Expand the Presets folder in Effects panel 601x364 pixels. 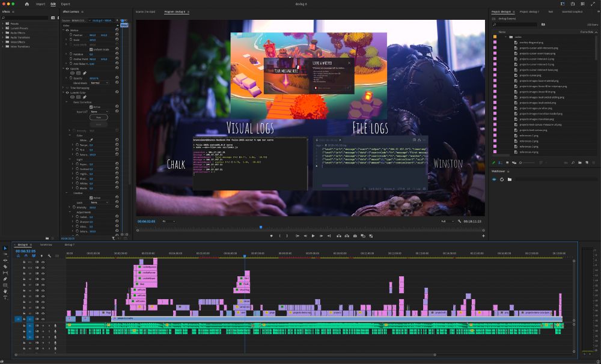click(x=2, y=24)
